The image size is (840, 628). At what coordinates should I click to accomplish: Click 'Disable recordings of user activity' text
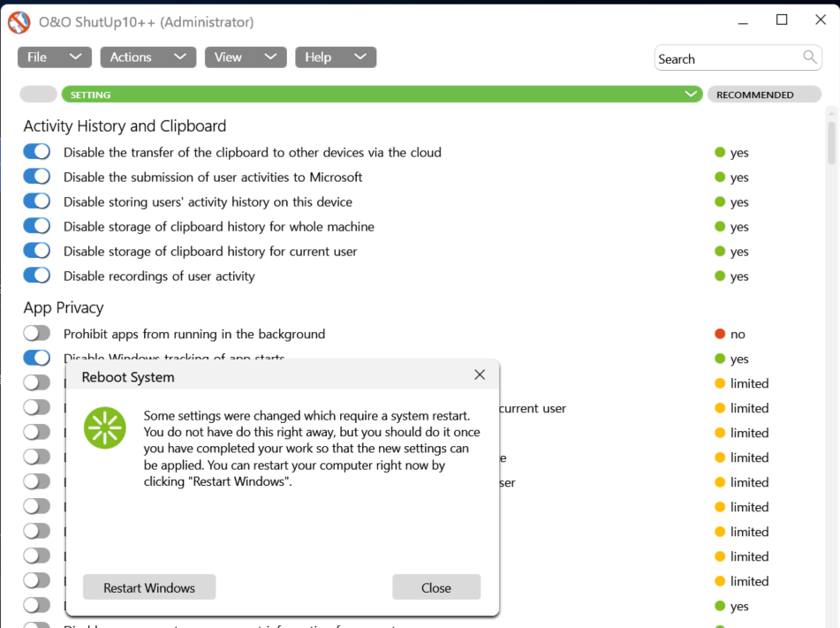point(159,276)
